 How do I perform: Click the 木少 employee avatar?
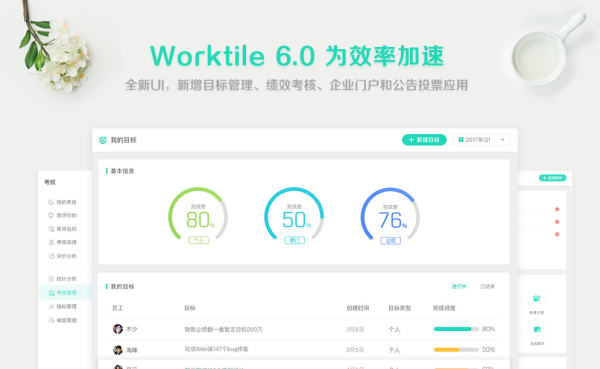pos(118,329)
